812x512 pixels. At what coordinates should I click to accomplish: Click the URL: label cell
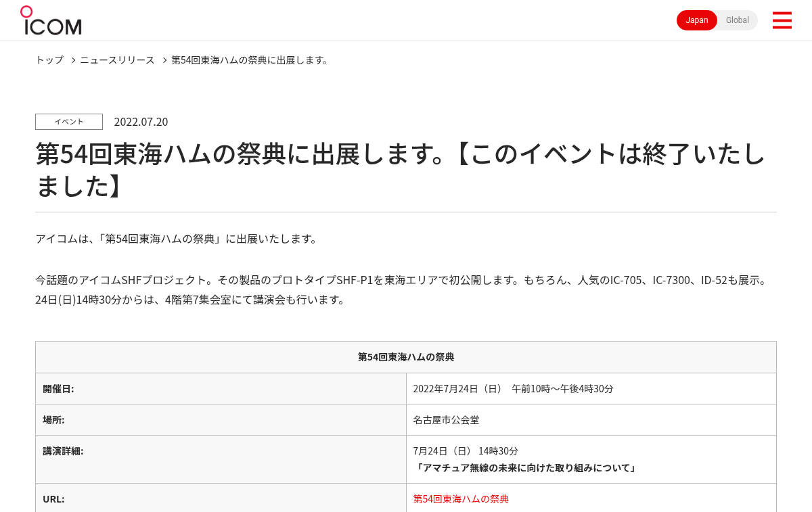(x=221, y=498)
